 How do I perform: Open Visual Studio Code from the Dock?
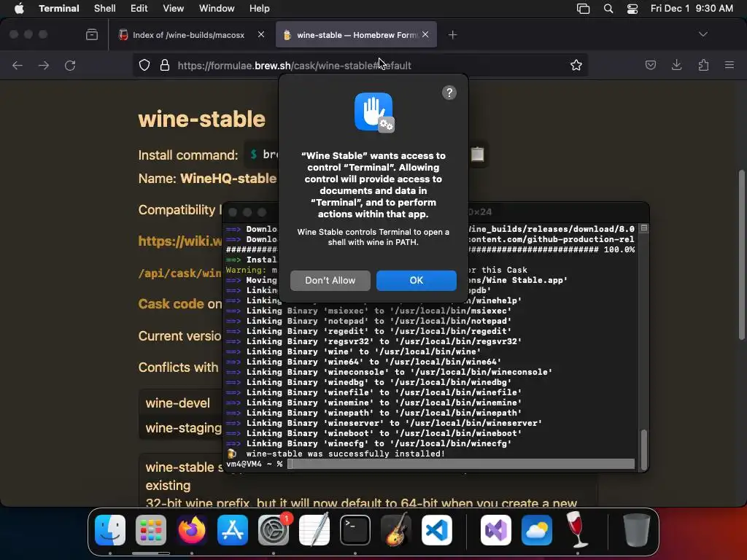[437, 530]
